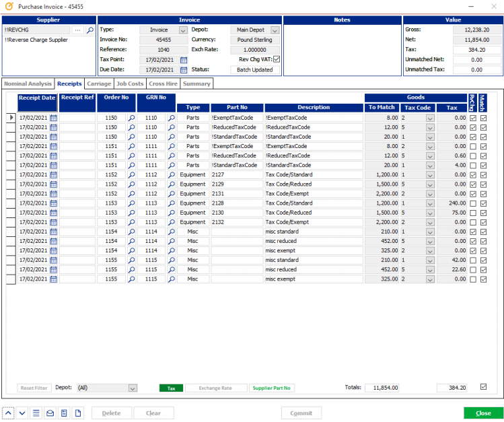Screen dimensions: 504x422
Task: Click the Reference field showing 1040
Action: [x=164, y=50]
